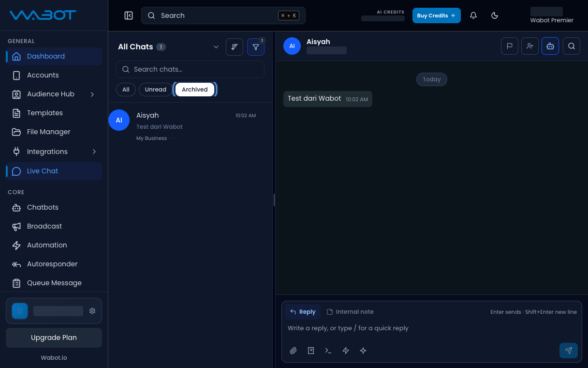Click the Buy Credits button

pyautogui.click(x=436, y=15)
